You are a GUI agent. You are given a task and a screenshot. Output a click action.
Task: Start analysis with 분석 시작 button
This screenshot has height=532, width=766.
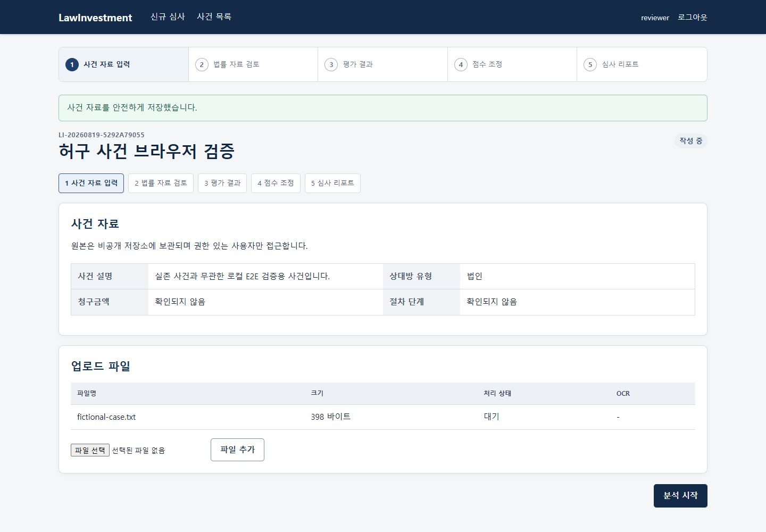click(680, 496)
